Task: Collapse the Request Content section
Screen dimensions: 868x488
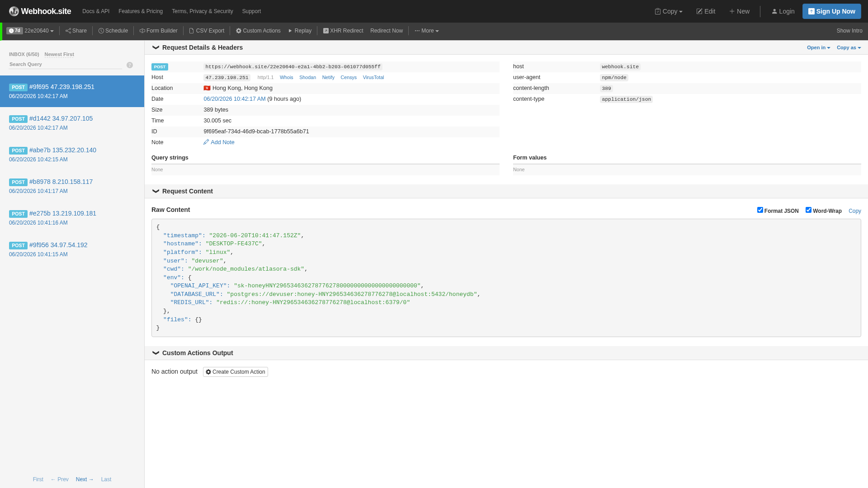Action: (x=183, y=191)
